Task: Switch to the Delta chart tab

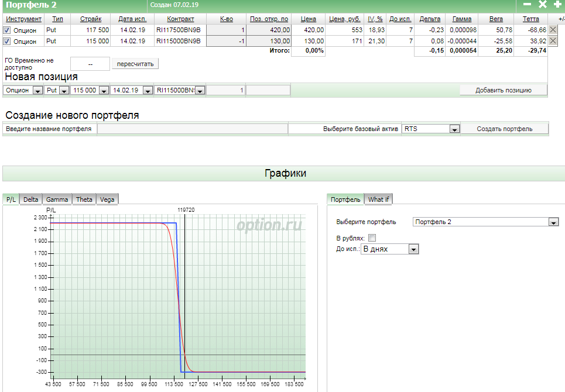Action: (30, 200)
